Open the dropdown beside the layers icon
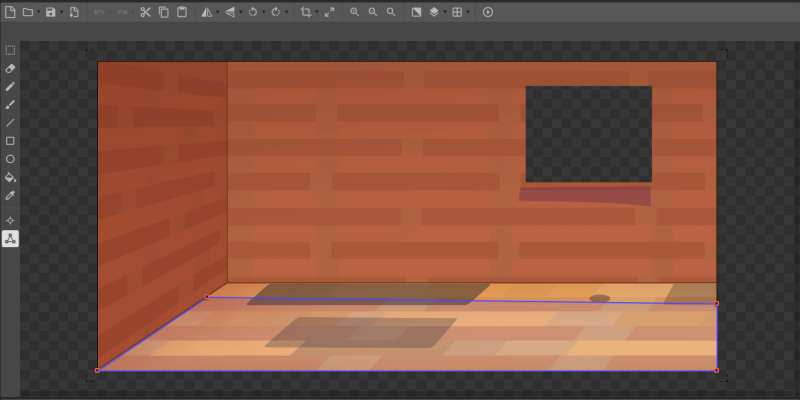The height and width of the screenshot is (400, 800). (x=445, y=12)
